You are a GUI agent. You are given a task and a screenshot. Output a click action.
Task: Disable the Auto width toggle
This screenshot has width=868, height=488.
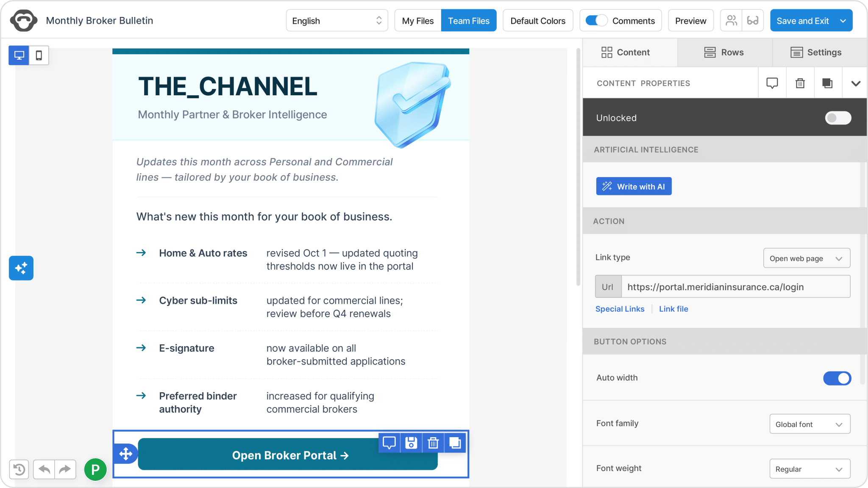(837, 378)
